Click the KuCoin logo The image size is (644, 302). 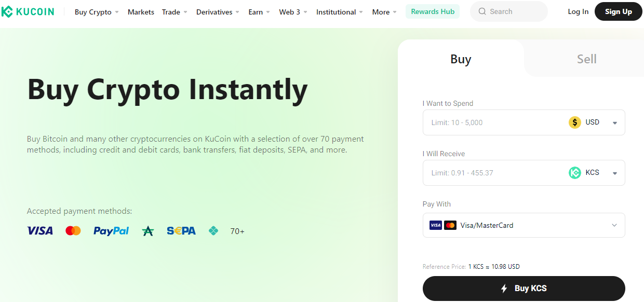click(x=28, y=11)
